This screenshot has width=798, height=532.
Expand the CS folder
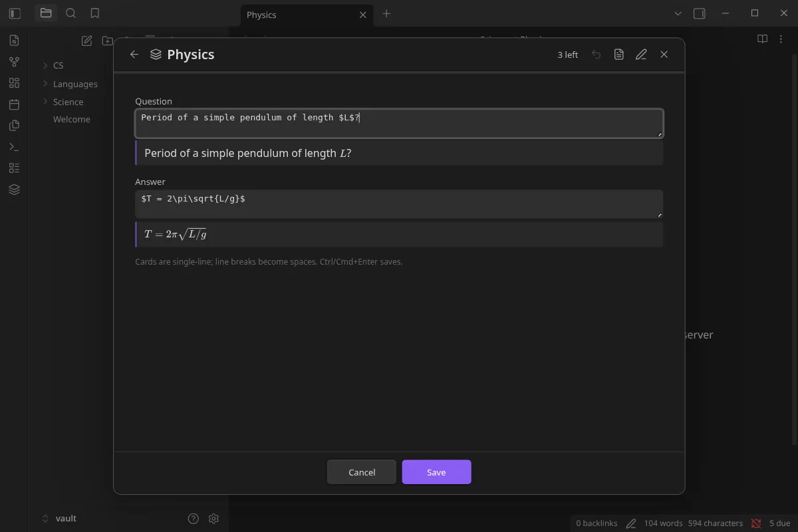[45, 65]
